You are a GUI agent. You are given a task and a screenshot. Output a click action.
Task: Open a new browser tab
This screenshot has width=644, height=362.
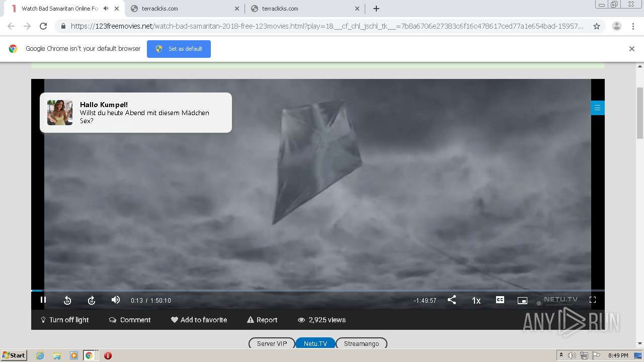376,9
